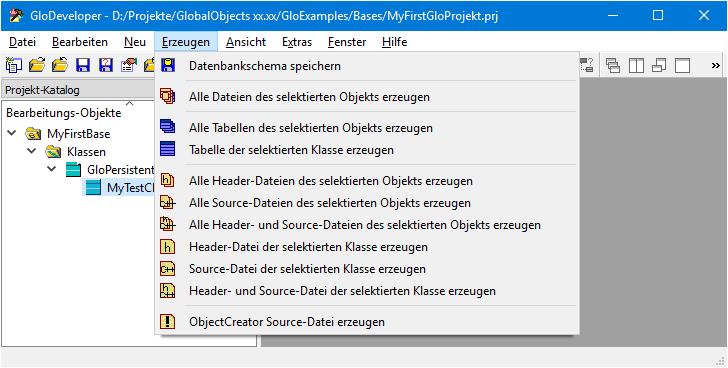Click the tile windows vertically toolbar icon
This screenshot has height=368, width=728.
pyautogui.click(x=636, y=65)
